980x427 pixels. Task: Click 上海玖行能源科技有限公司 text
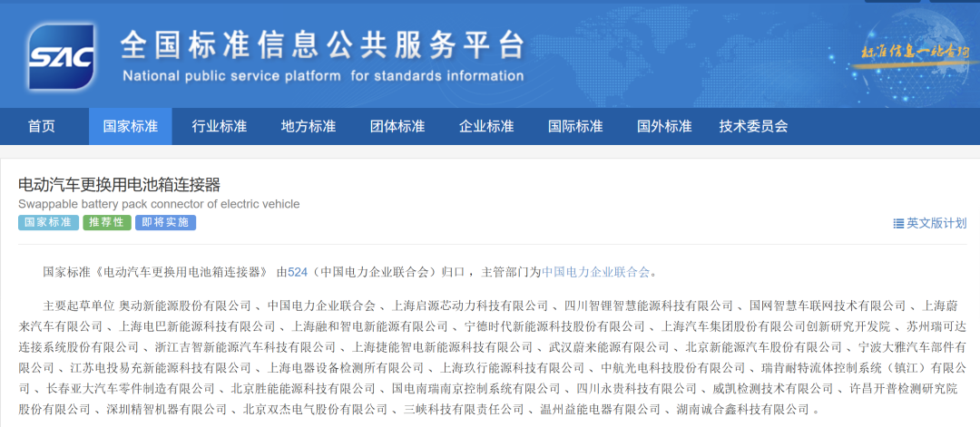pyautogui.click(x=513, y=367)
